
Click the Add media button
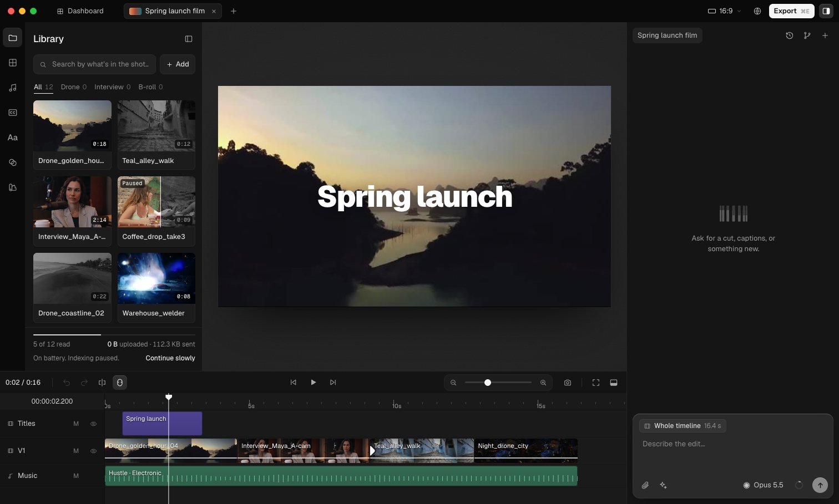(178, 64)
